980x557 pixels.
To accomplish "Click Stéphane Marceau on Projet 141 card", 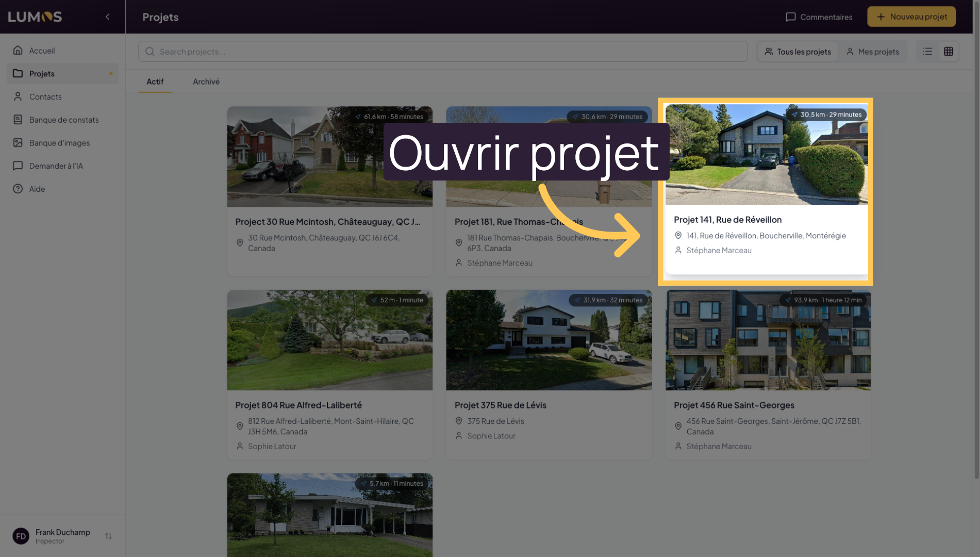I will pos(719,251).
